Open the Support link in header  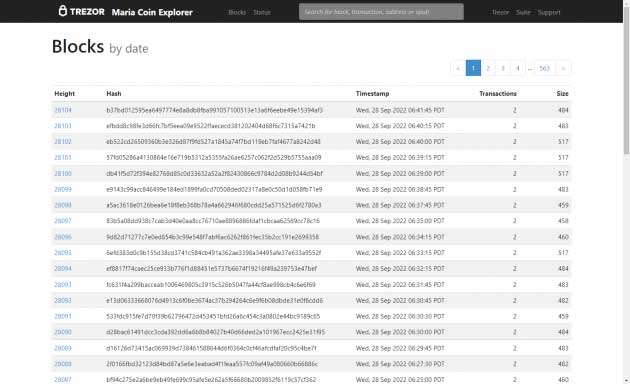pos(549,12)
